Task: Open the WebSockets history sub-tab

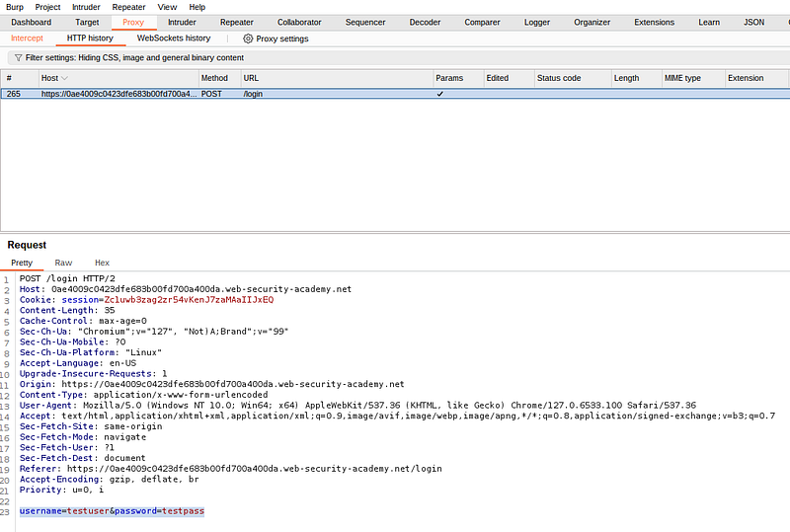Action: point(174,38)
